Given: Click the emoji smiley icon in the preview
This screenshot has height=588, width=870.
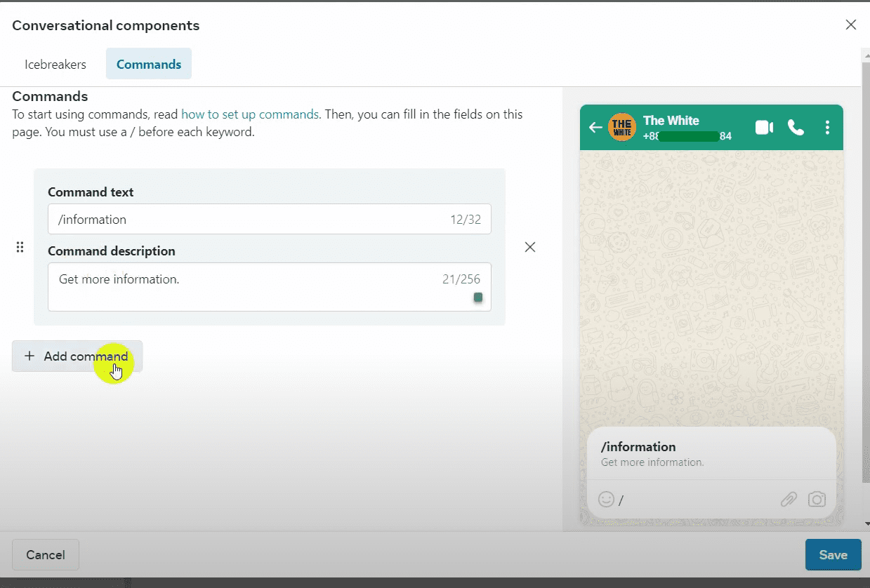Looking at the screenshot, I should point(606,499).
